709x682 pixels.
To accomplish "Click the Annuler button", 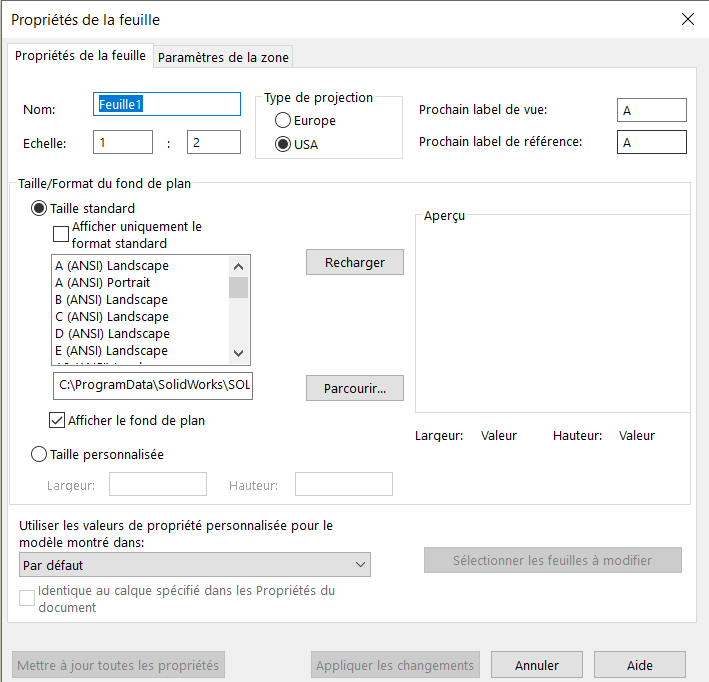I will (x=537, y=665).
